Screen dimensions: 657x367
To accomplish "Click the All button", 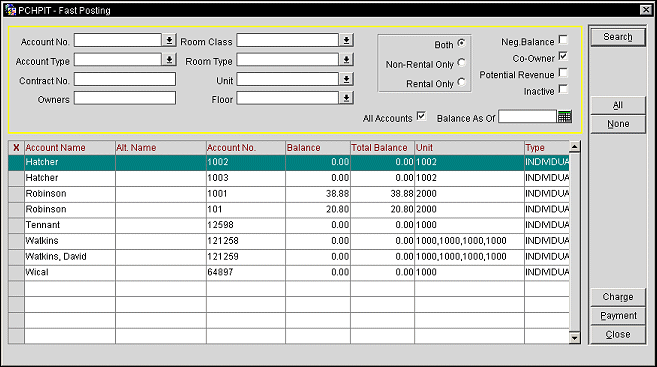I will coord(618,105).
